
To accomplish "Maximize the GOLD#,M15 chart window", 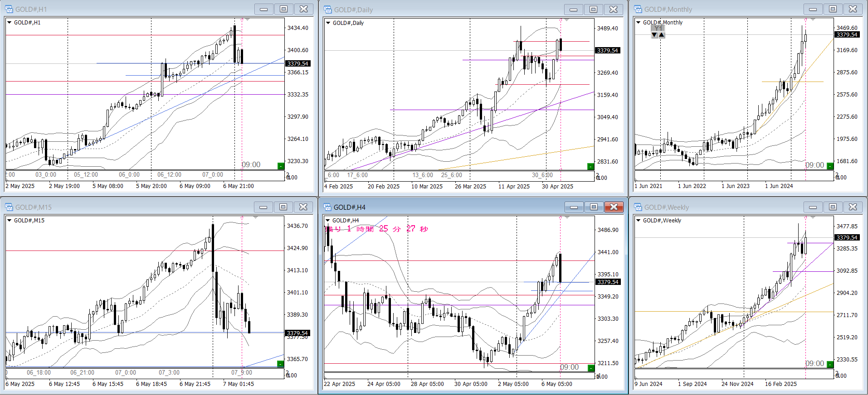I will [283, 207].
